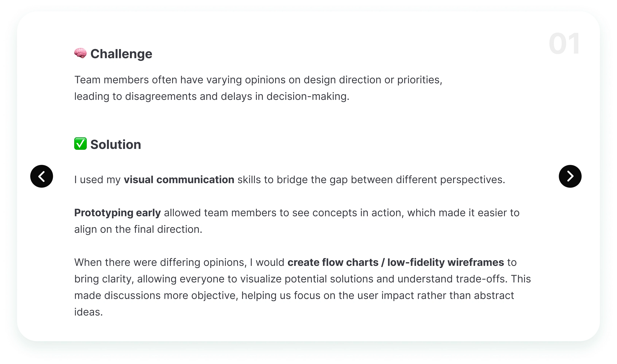Click 'made discussions more objective' line
Viewport: 617px width, 364px height.
(x=294, y=295)
